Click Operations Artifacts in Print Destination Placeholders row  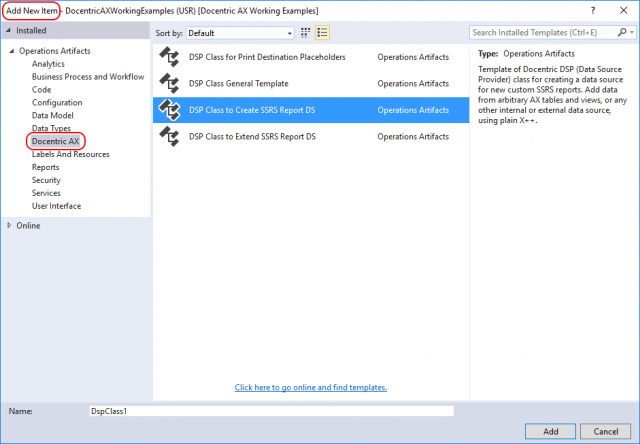tap(413, 57)
